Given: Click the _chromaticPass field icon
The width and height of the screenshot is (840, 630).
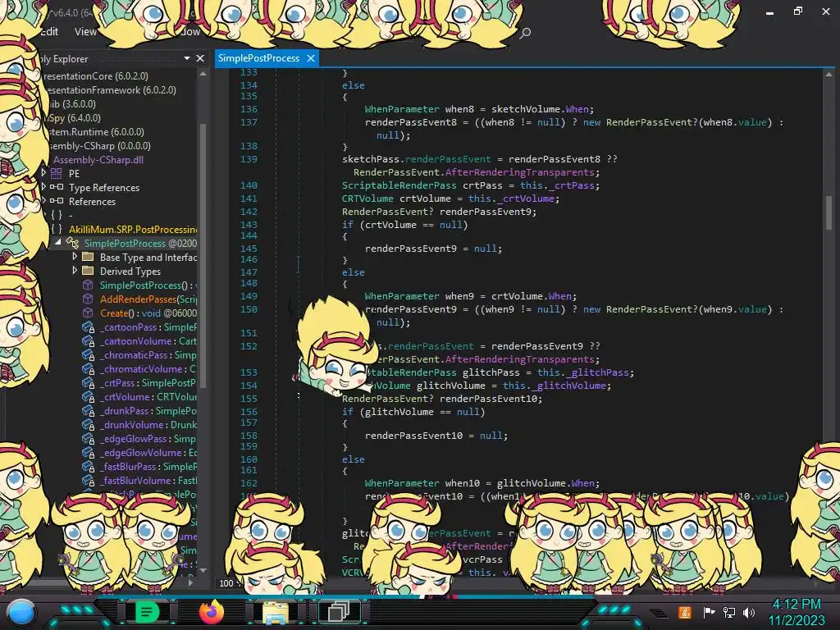Looking at the screenshot, I should 88,354.
